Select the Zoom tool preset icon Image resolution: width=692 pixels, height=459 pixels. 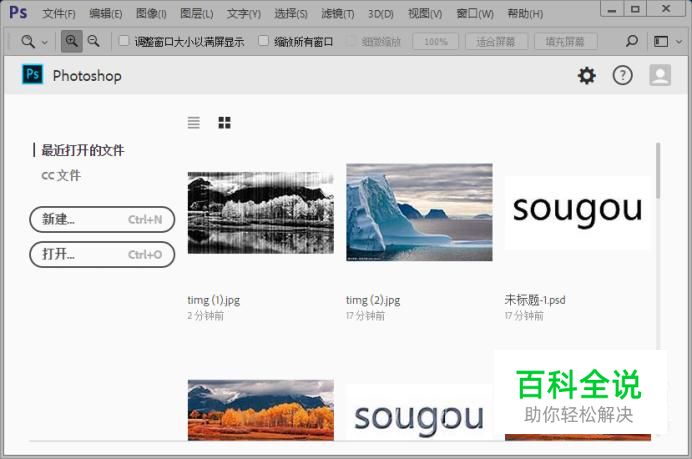point(28,41)
